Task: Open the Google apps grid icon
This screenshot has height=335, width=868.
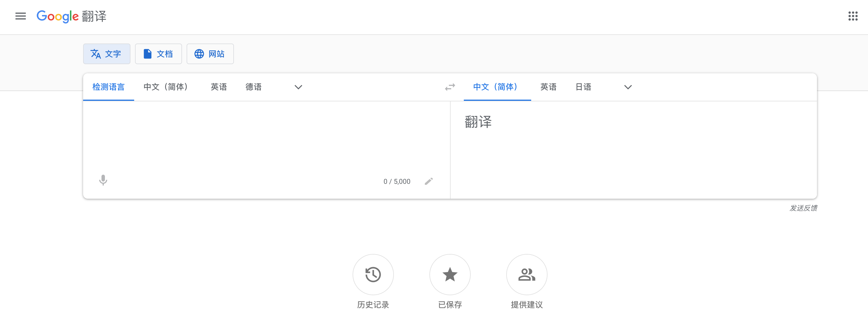Action: pyautogui.click(x=853, y=16)
